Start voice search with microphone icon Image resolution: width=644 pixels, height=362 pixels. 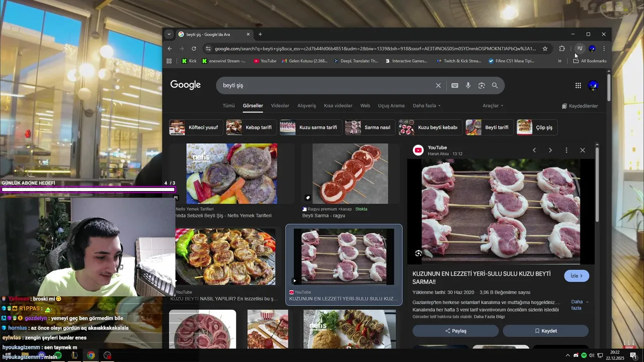(468, 85)
